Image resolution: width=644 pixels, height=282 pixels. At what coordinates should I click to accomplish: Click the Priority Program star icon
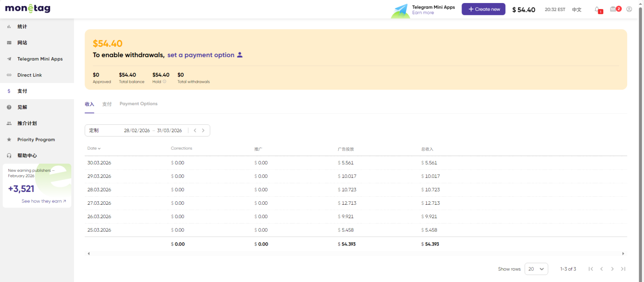9,139
